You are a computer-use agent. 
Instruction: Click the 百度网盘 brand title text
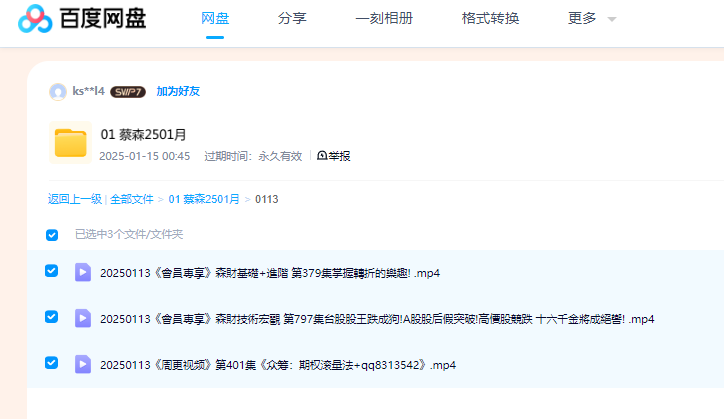[103, 18]
